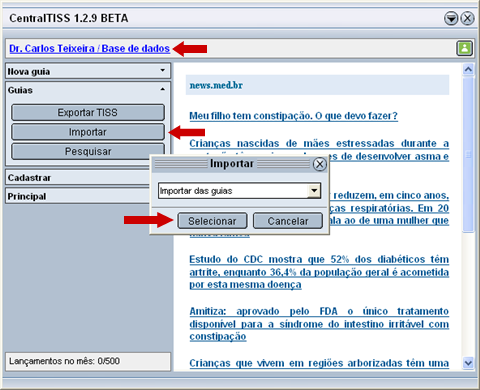Viewport: 480px width, 390px height.
Task: Open the Estudo do CDC diabéticos article
Action: [319, 272]
